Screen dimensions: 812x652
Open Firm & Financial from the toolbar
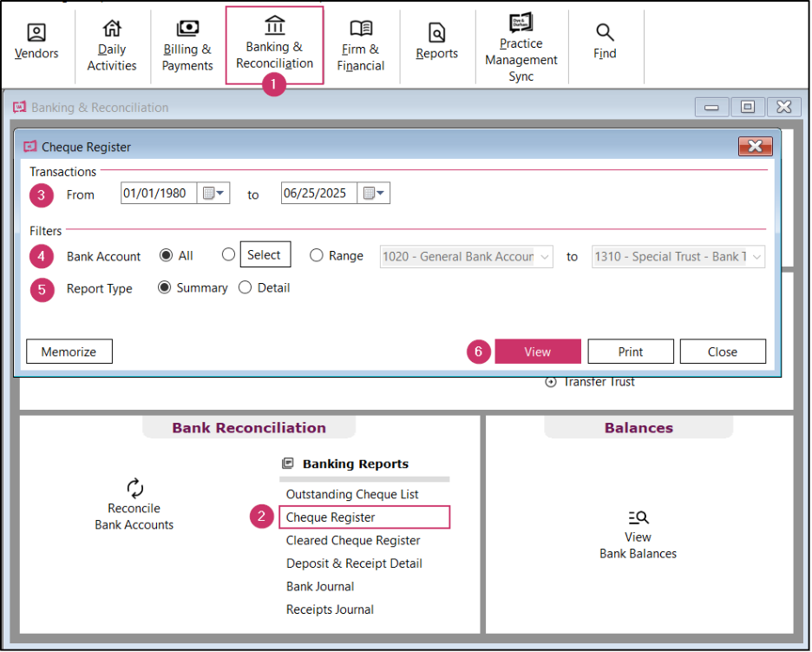(x=360, y=46)
